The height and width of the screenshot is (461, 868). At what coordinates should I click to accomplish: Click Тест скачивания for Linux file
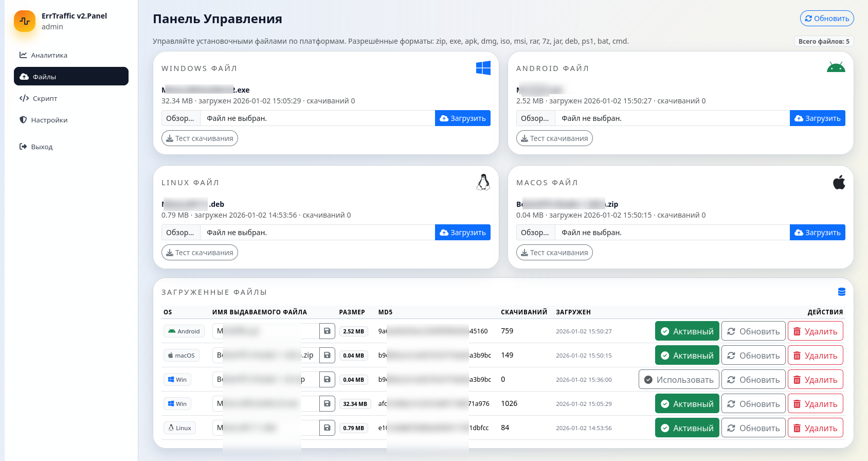200,253
